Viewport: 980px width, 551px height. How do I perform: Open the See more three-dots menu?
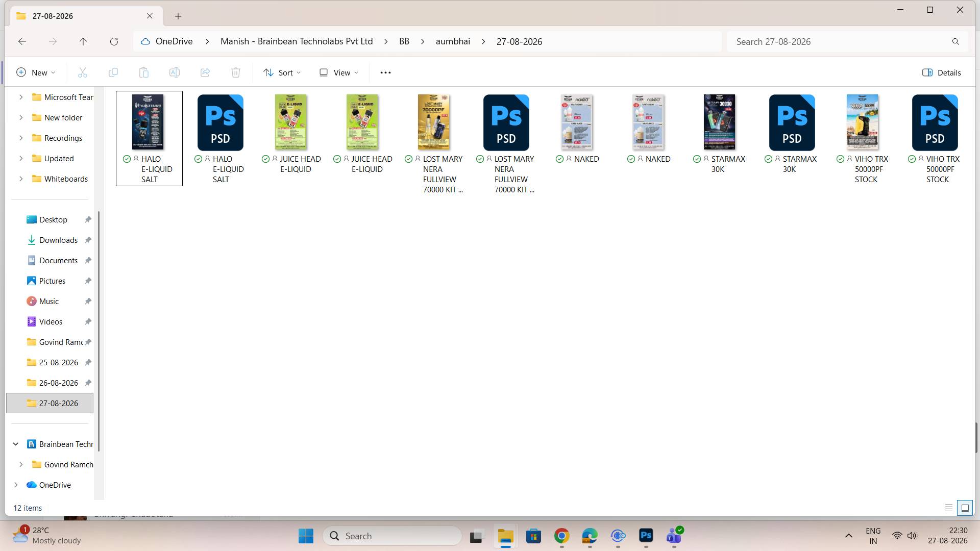point(385,72)
